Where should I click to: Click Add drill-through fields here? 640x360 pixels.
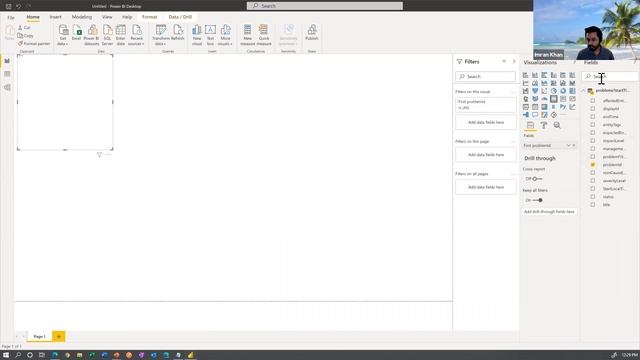(x=549, y=212)
